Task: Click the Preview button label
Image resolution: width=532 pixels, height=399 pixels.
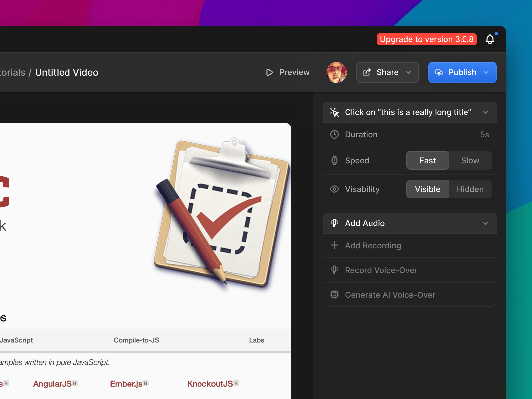Action: (x=294, y=72)
